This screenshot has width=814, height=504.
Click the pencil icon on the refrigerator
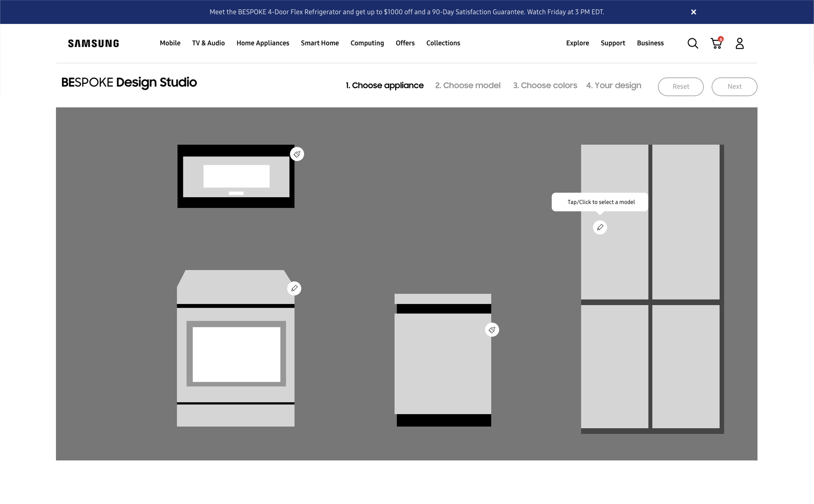[600, 227]
